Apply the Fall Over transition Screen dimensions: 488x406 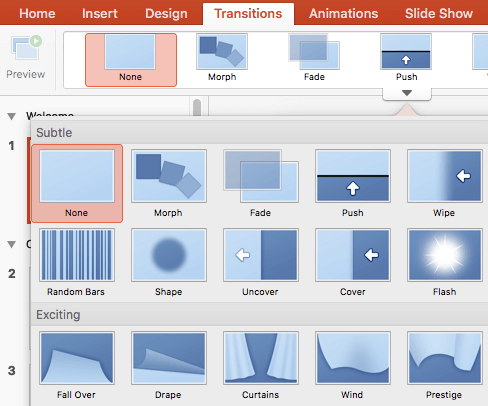(x=77, y=365)
